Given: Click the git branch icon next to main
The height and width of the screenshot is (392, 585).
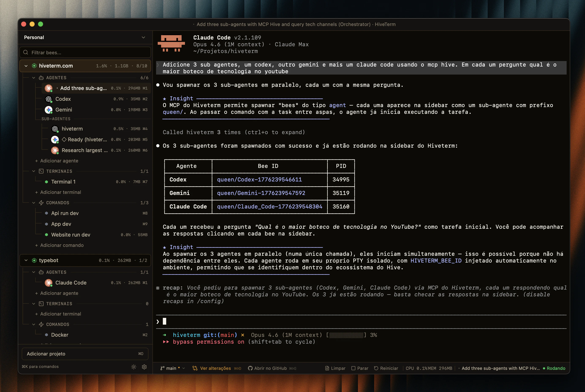Looking at the screenshot, I should (x=162, y=368).
